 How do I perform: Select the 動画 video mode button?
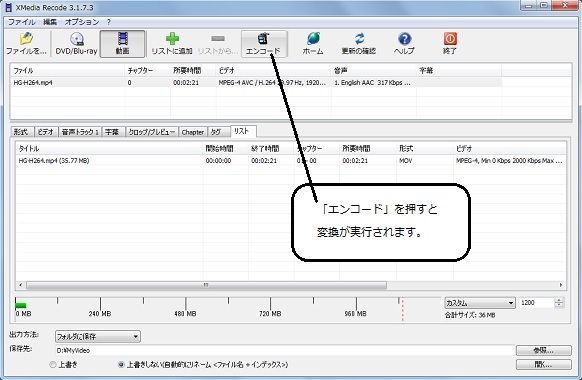(x=122, y=44)
